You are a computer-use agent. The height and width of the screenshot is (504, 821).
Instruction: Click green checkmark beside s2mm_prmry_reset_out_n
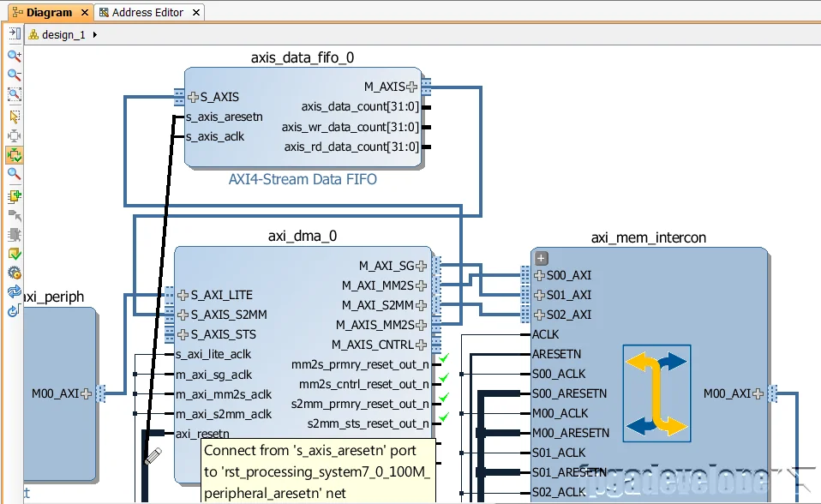443,398
